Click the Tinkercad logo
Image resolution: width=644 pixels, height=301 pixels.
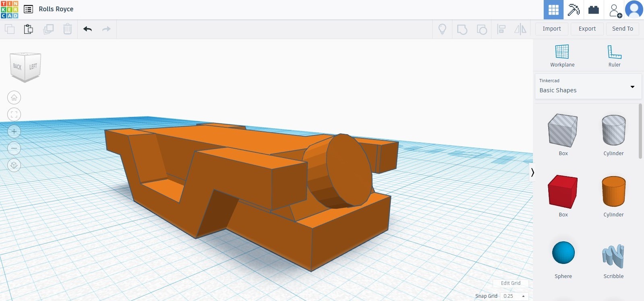pos(10,9)
